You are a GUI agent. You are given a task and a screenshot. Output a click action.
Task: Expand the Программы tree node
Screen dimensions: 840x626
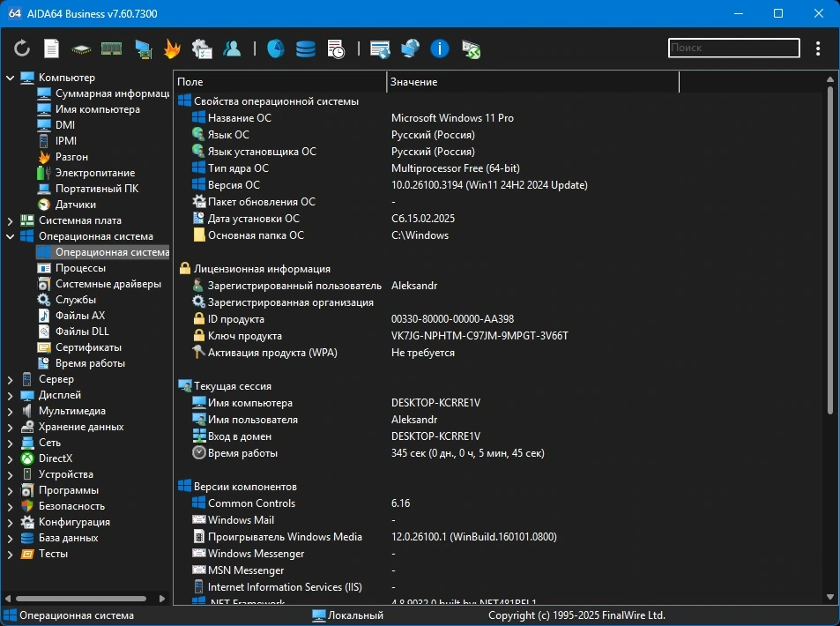point(11,490)
